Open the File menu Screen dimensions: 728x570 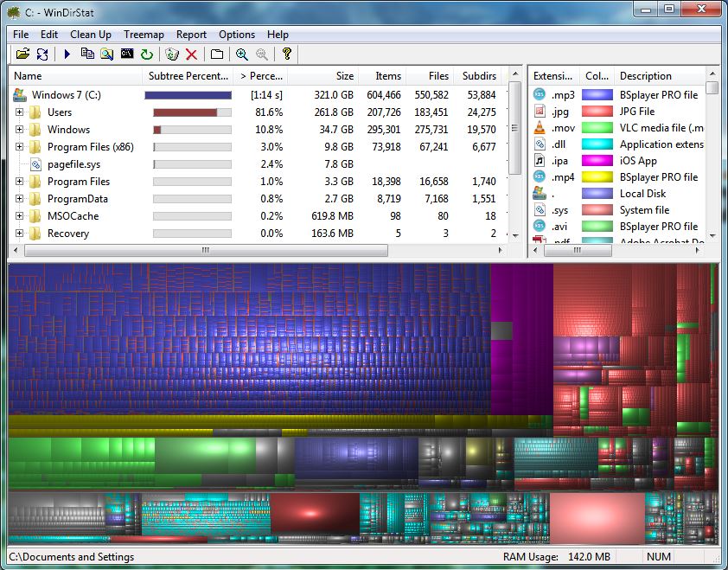21,35
